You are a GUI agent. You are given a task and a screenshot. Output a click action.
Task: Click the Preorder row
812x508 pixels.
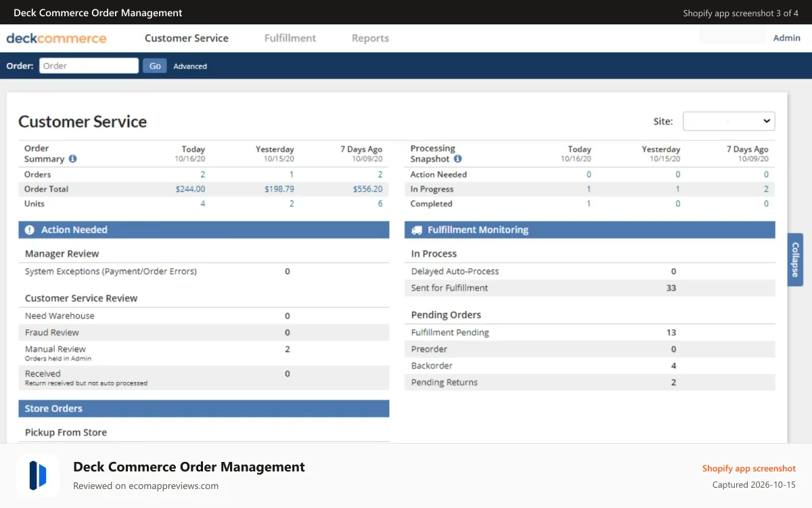point(590,350)
